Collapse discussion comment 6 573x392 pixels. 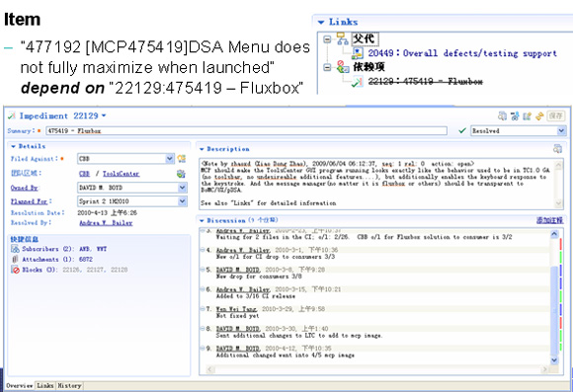coord(203,289)
